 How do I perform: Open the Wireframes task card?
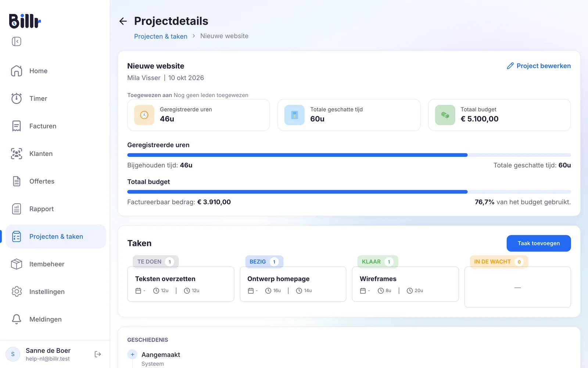click(x=405, y=284)
